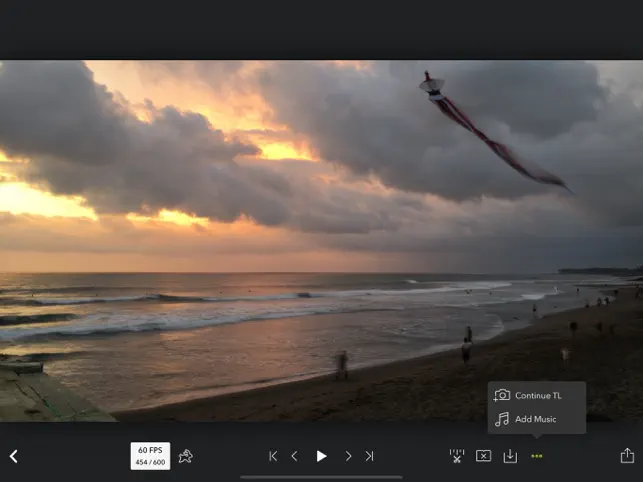Choose Add Music from popup menu
The image size is (643, 482).
tap(537, 419)
